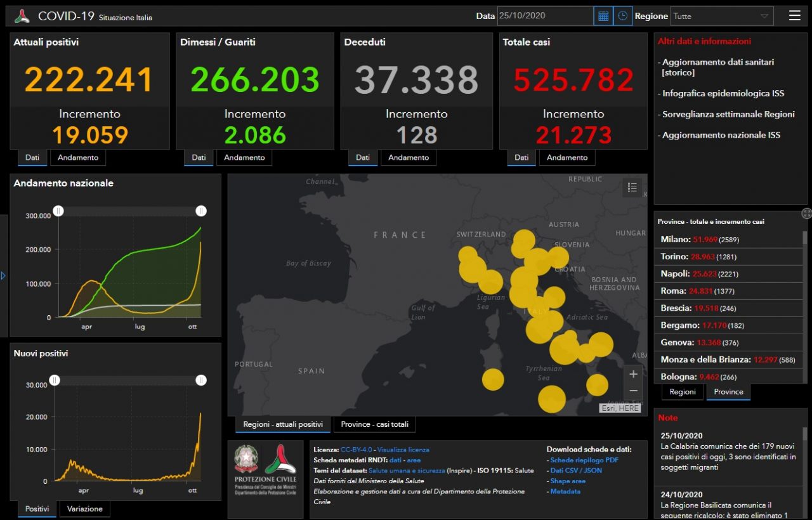812x520 pixels.
Task: Switch Attuali positivi card to Andamento
Action: (79, 157)
